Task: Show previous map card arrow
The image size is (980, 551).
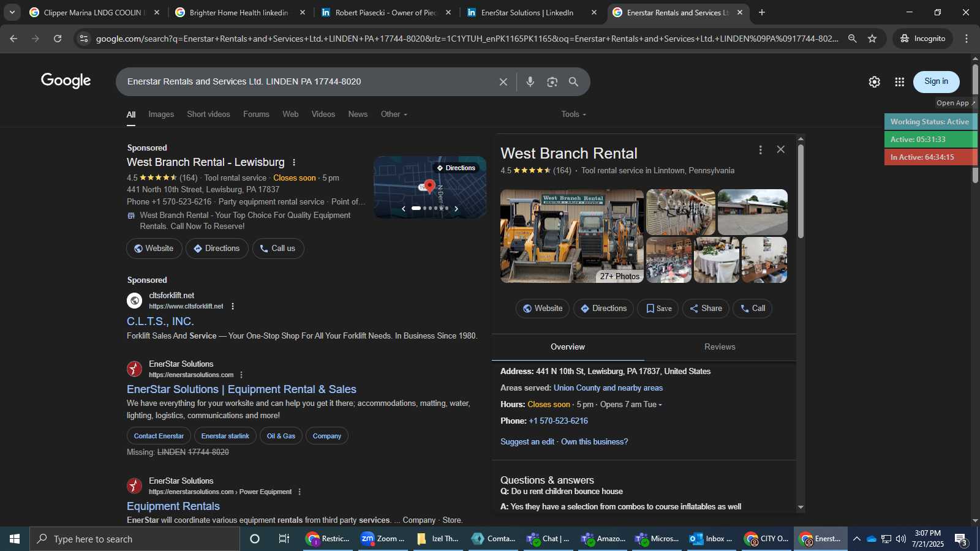Action: pyautogui.click(x=404, y=209)
